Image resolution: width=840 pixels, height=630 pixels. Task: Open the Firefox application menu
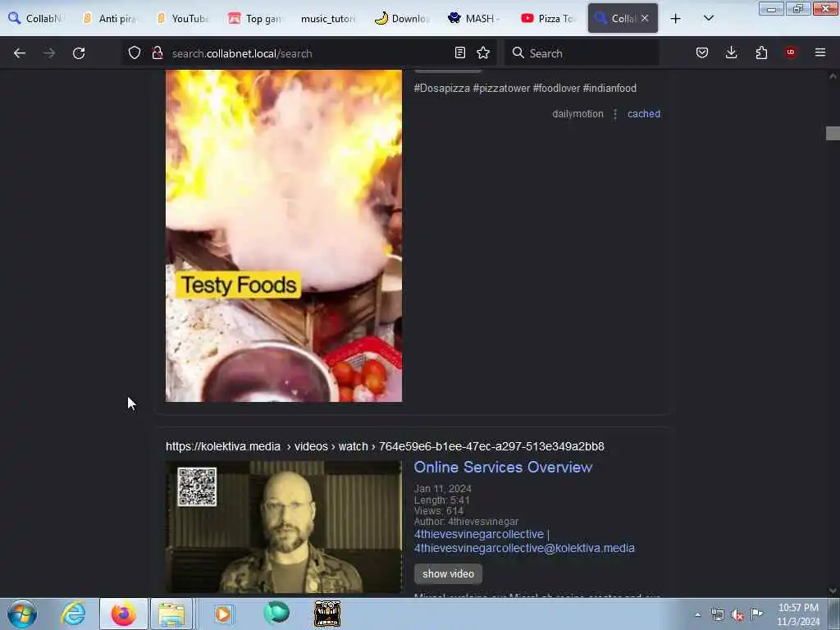[820, 52]
